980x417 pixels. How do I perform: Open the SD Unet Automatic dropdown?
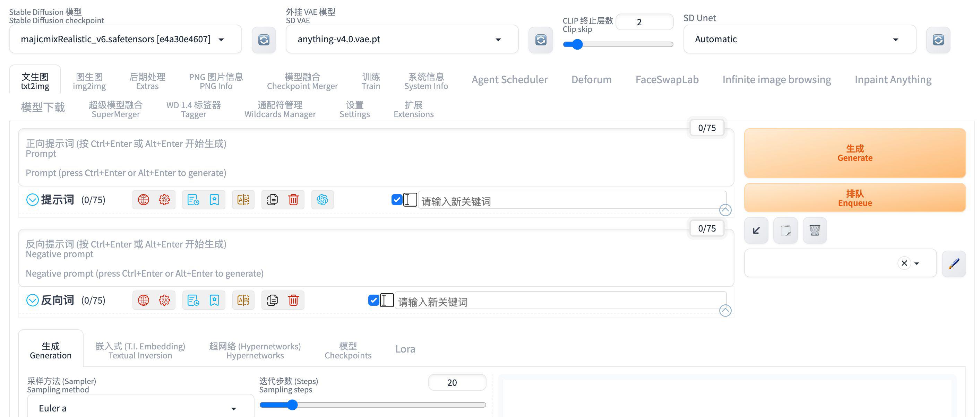pyautogui.click(x=799, y=39)
